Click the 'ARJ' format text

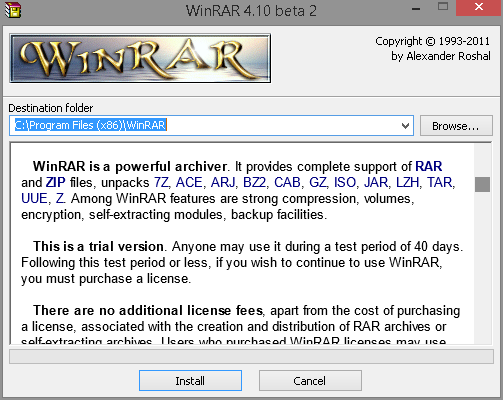click(223, 182)
